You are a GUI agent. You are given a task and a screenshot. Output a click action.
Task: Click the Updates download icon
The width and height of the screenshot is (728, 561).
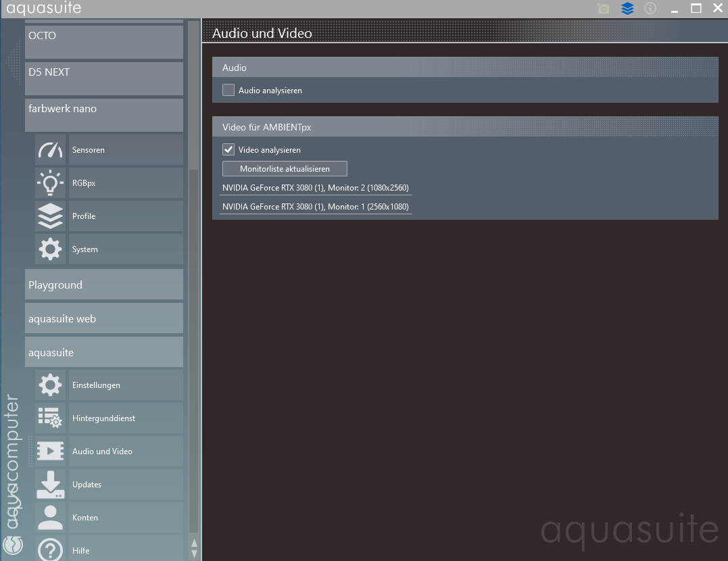[50, 485]
